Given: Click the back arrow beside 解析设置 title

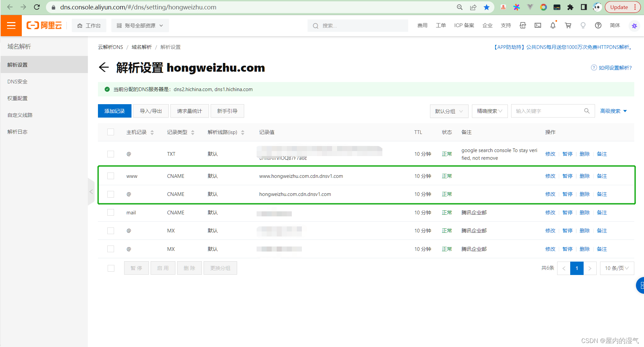Looking at the screenshot, I should click(104, 67).
